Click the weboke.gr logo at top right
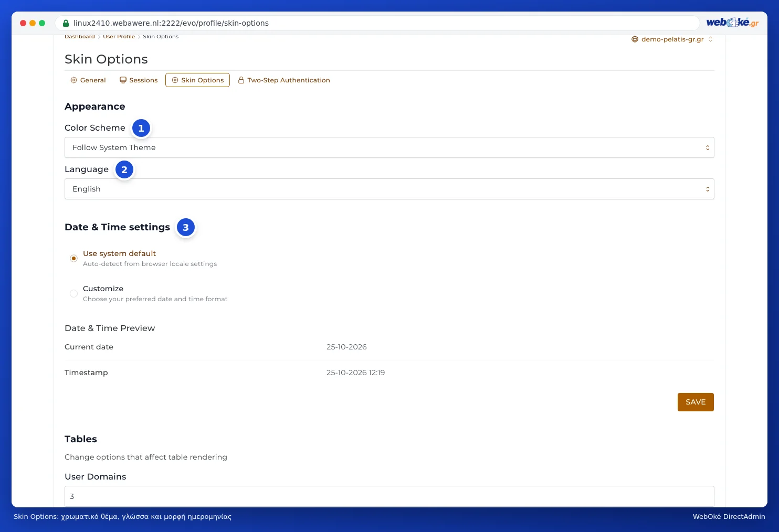 [732, 22]
